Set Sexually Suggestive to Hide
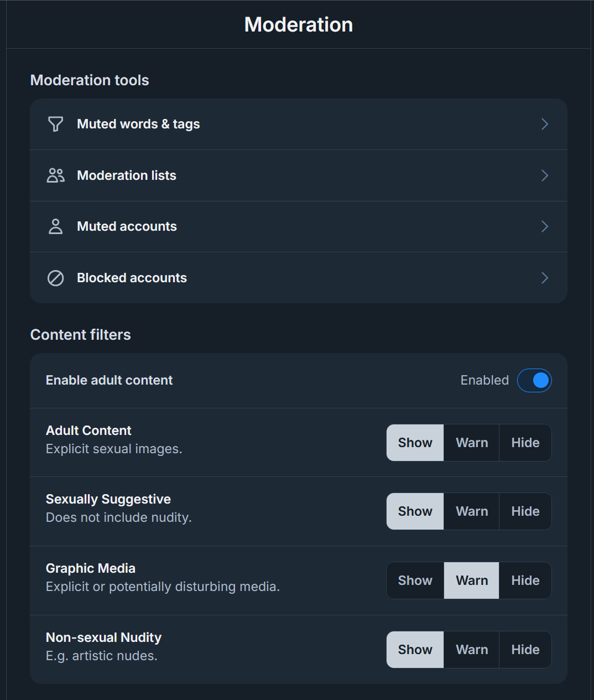Image resolution: width=594 pixels, height=700 pixels. 525,511
